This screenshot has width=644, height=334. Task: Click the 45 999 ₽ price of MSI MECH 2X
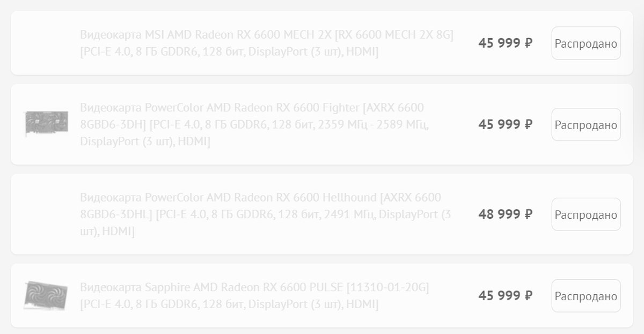505,43
